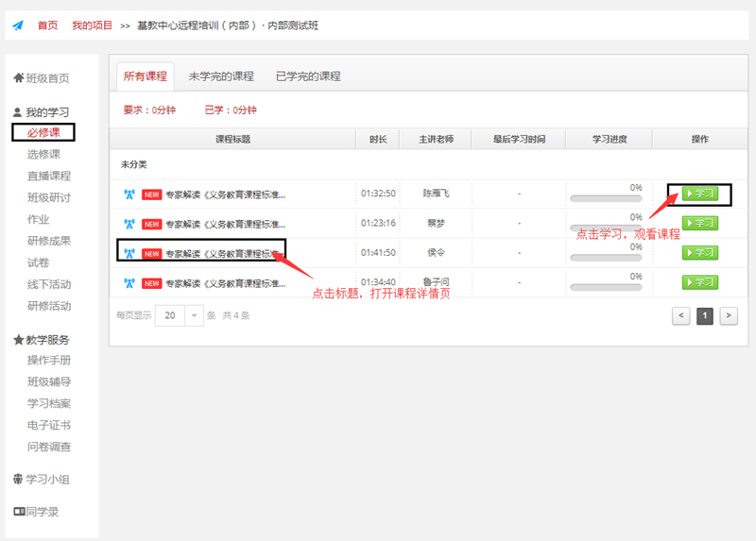Open course title taught by 陈雁飞
756x541 pixels.
[226, 194]
